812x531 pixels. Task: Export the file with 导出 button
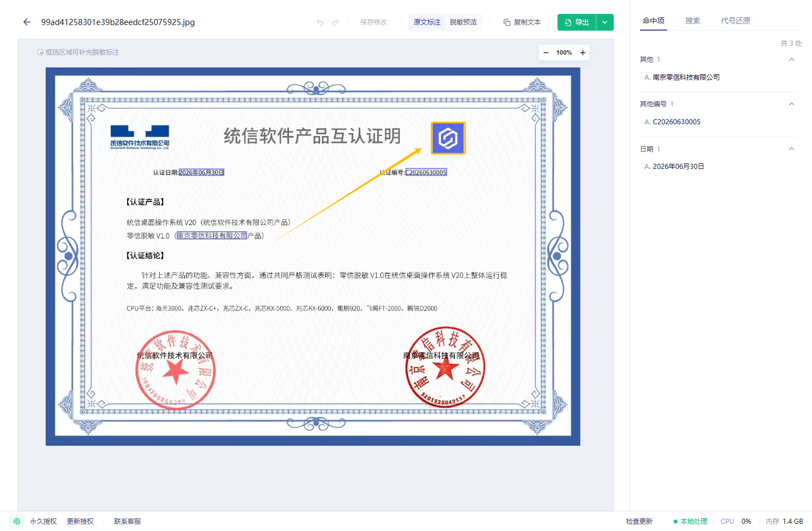click(x=577, y=22)
